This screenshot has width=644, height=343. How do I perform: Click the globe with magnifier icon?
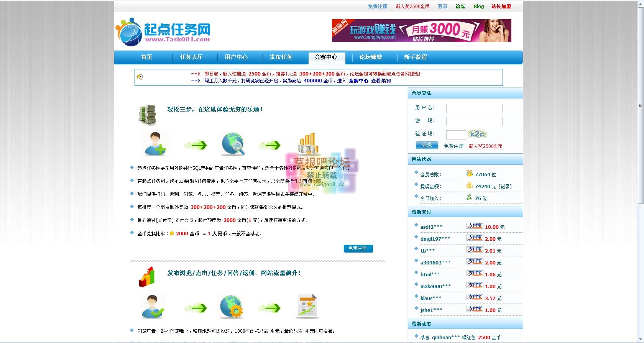tap(233, 144)
